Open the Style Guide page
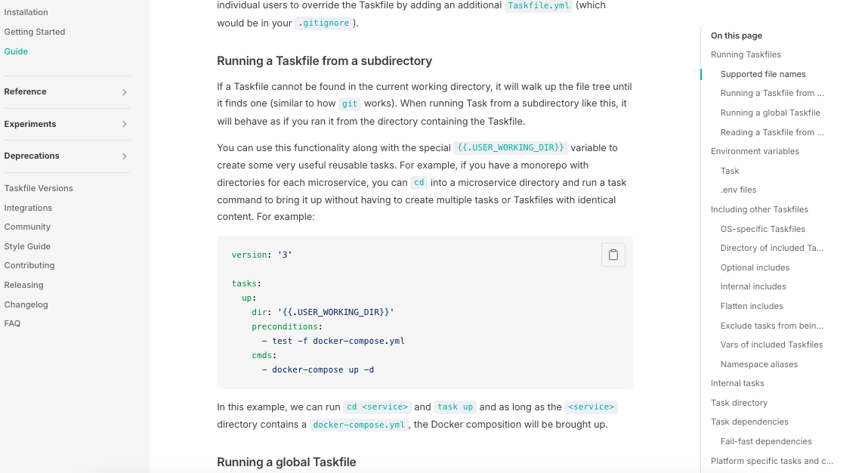The image size is (868, 473). point(27,246)
